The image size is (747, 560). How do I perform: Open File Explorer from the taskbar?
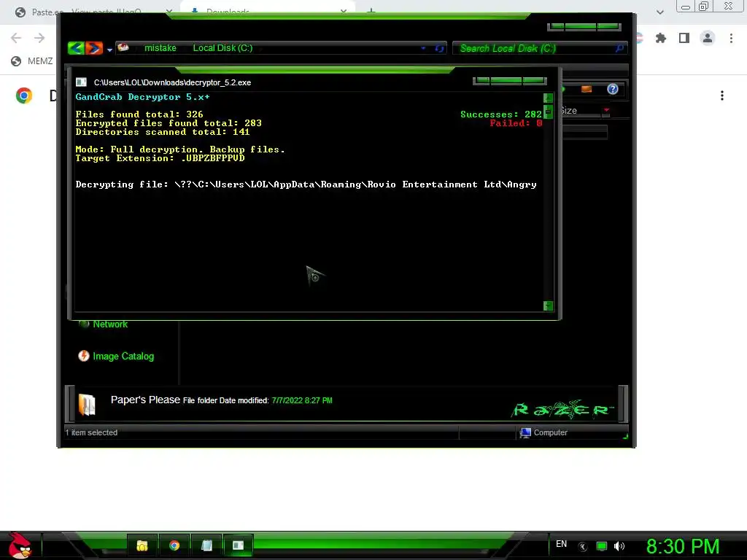click(x=142, y=545)
